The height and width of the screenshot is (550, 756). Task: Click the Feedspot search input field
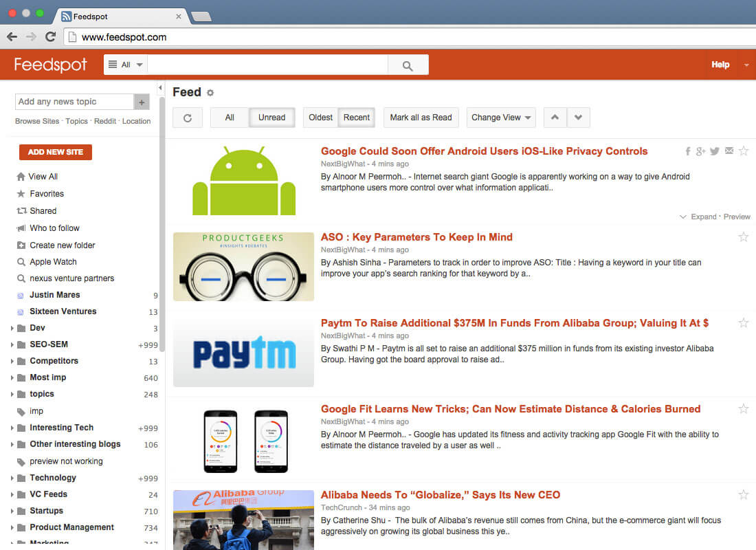[267, 65]
